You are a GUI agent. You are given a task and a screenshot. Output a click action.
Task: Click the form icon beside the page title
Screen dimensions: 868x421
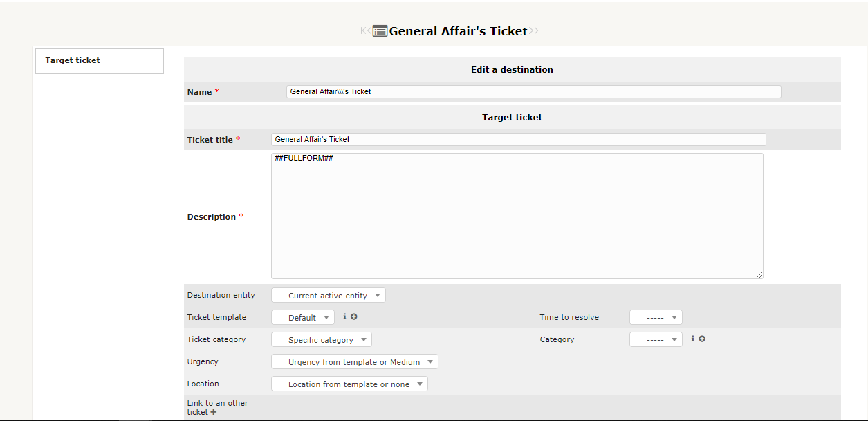pyautogui.click(x=380, y=30)
